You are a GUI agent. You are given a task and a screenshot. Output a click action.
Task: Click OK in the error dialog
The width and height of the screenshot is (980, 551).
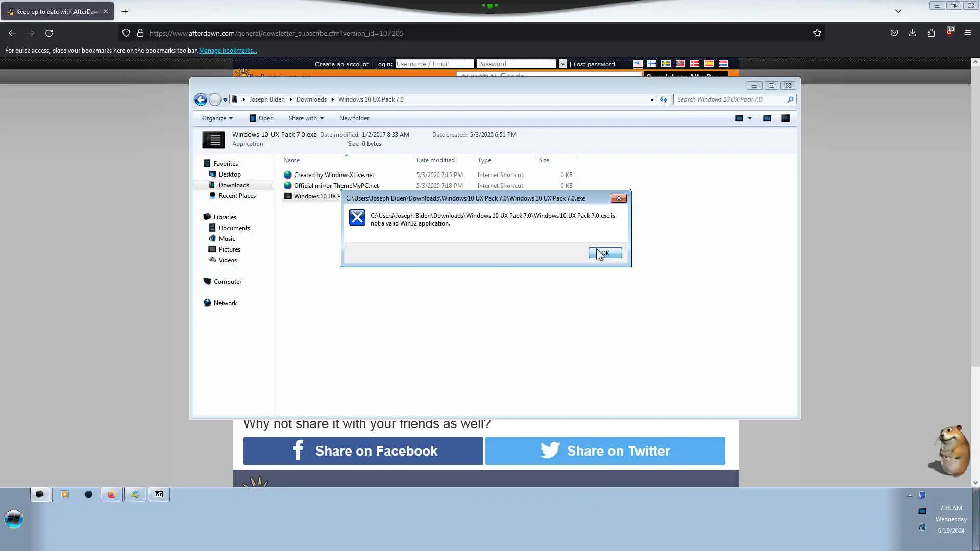(605, 253)
